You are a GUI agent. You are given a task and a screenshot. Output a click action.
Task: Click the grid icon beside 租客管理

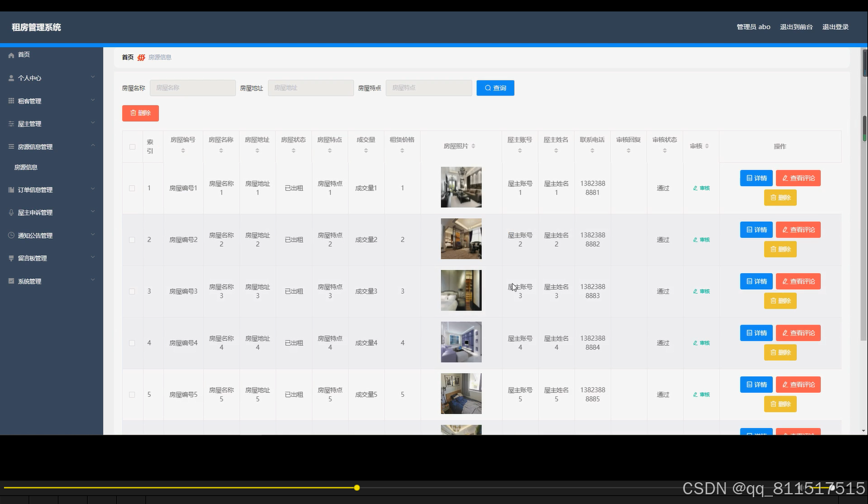coord(11,101)
